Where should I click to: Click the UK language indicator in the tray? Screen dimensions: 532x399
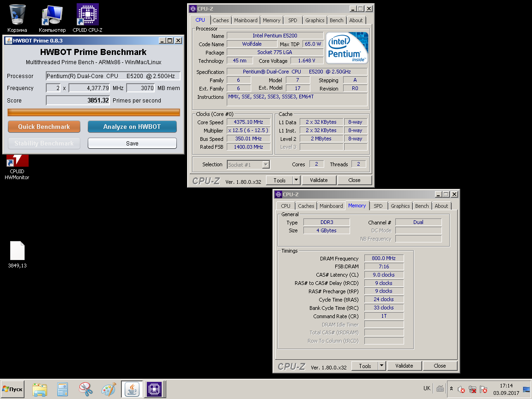click(x=427, y=388)
